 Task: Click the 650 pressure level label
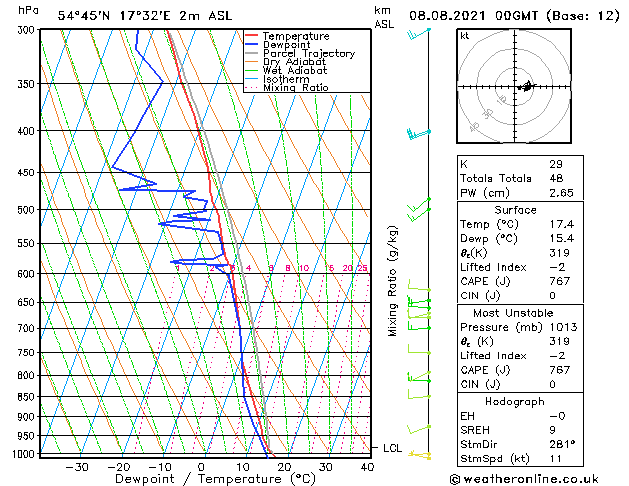click(28, 302)
